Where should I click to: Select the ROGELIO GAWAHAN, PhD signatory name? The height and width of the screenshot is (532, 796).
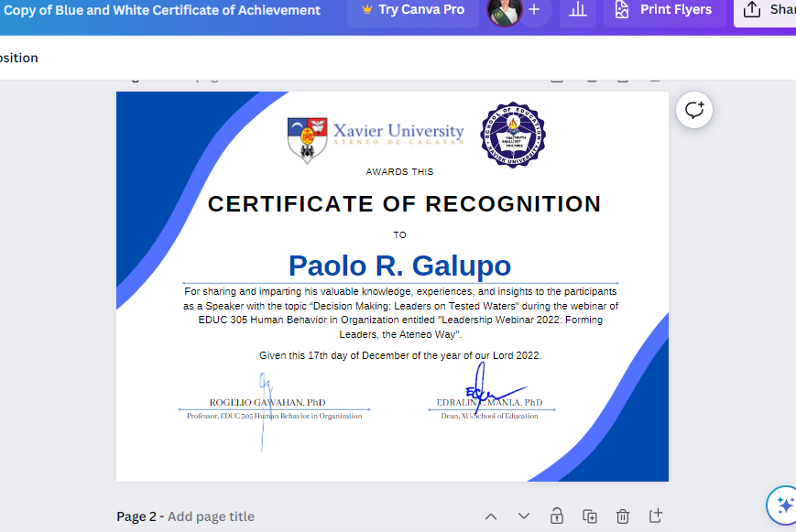(267, 403)
